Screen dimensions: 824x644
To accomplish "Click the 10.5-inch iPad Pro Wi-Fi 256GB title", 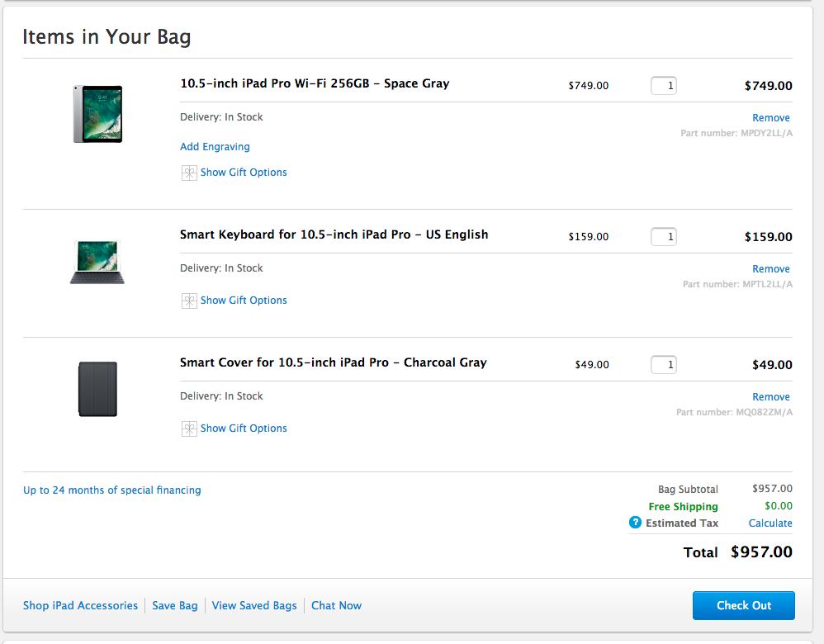I will 315,83.
